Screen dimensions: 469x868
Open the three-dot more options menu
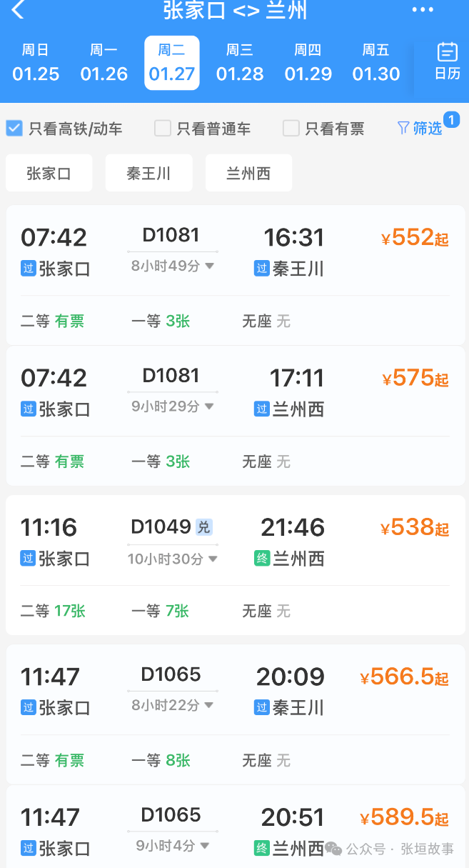(x=423, y=10)
